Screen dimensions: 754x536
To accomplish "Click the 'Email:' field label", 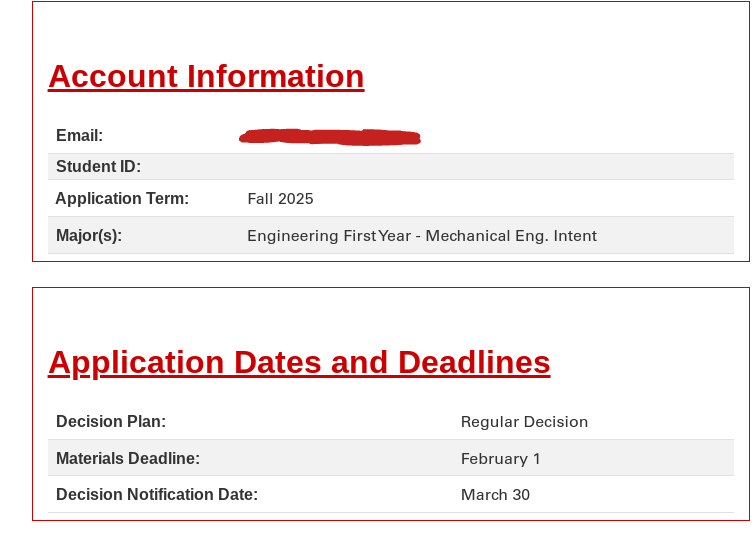I will (79, 136).
